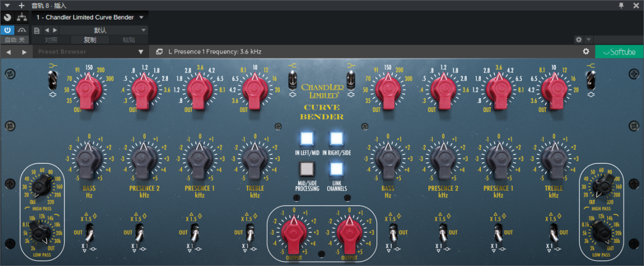
Task: Flip right Treble shelf/bell toggle switch
Action: 591,80
